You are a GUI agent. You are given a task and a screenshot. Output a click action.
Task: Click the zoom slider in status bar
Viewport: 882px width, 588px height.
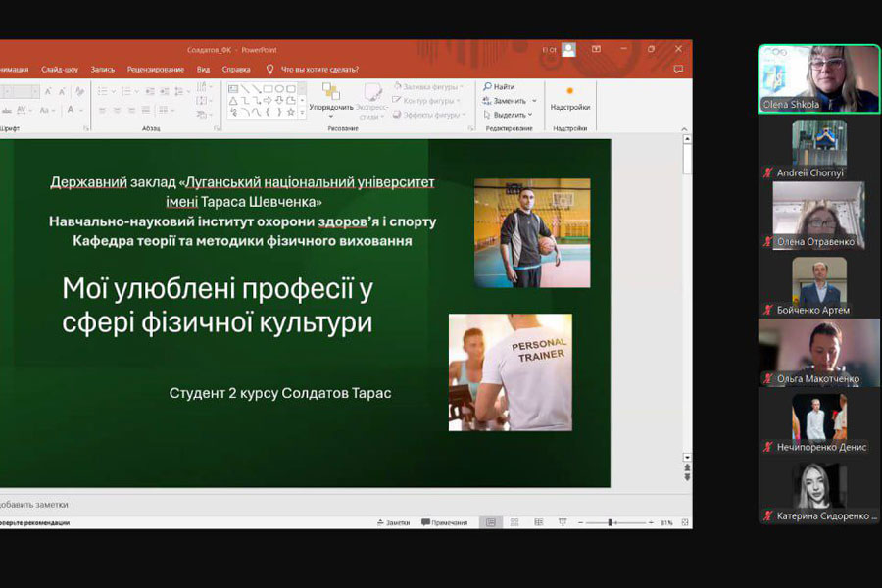(611, 523)
